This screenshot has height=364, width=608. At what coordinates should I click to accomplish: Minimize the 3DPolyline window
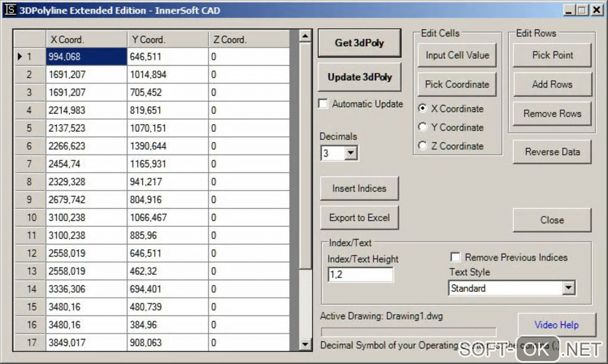[569, 10]
